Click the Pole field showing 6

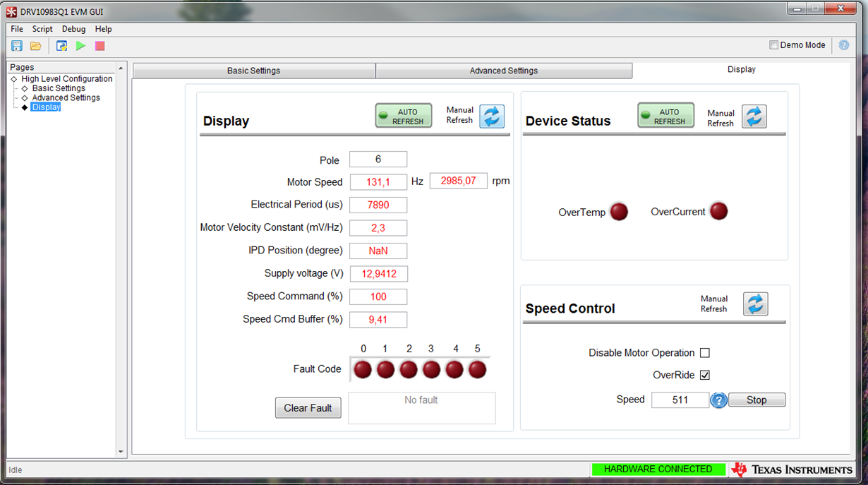(x=378, y=160)
